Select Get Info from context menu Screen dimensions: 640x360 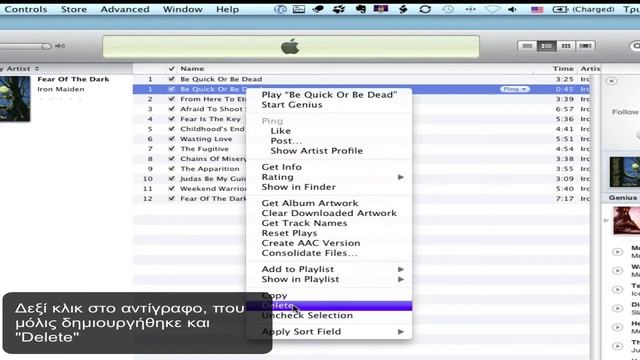pos(329,167)
